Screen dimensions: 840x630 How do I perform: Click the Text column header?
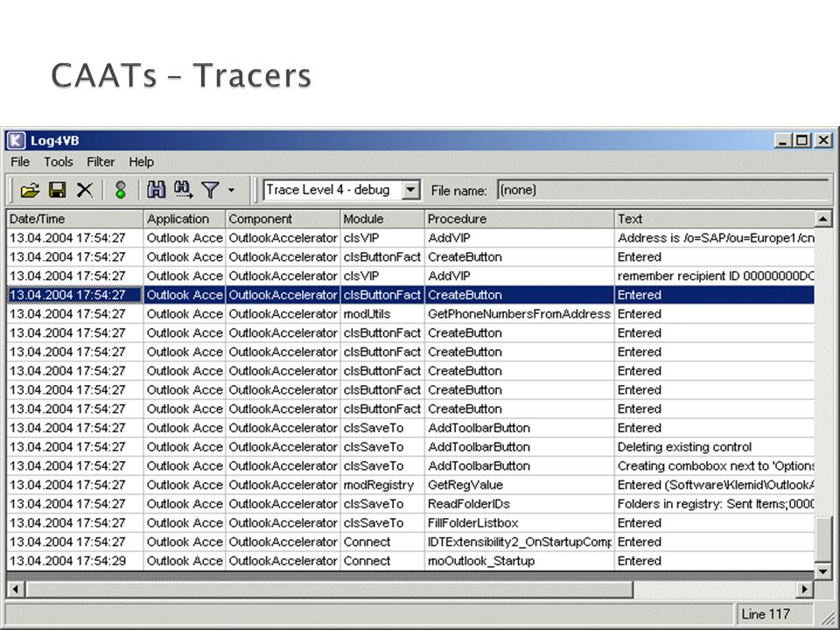[715, 219]
